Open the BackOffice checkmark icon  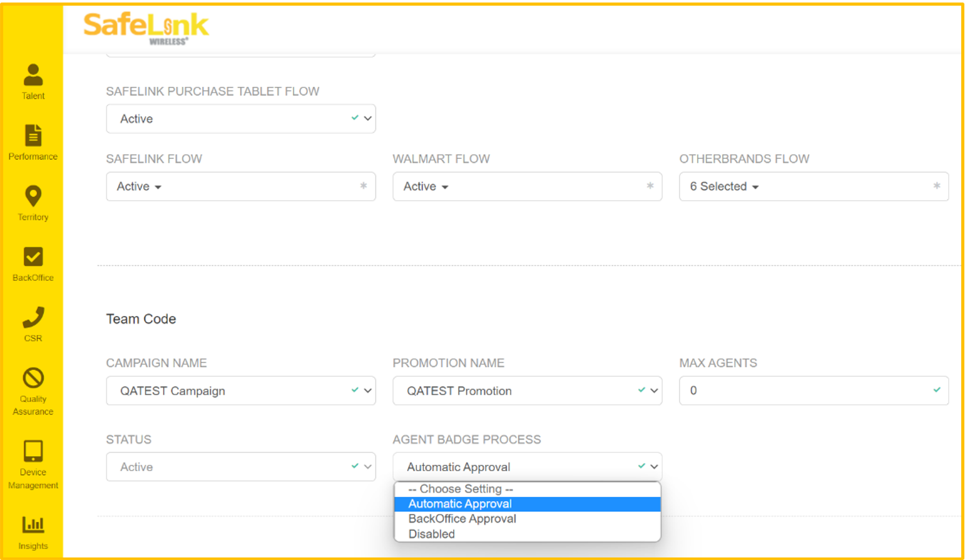point(33,257)
